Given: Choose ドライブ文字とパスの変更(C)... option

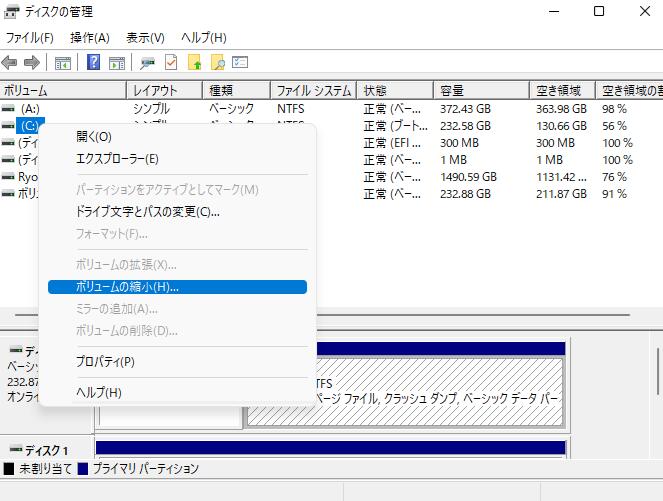Looking at the screenshot, I should [147, 211].
